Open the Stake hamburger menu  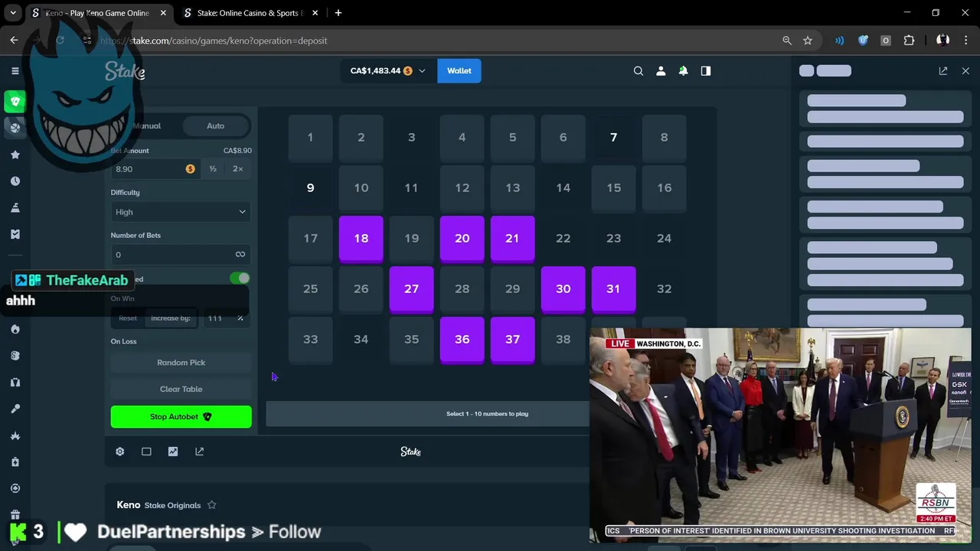click(x=15, y=70)
